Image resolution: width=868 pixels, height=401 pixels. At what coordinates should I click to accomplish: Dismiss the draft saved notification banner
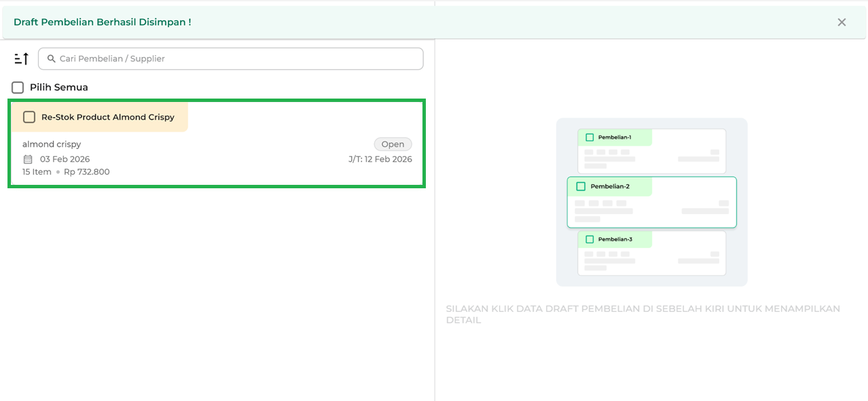click(842, 22)
